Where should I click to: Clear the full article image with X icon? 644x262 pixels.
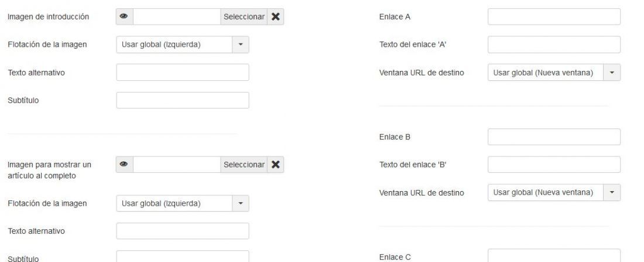point(276,165)
